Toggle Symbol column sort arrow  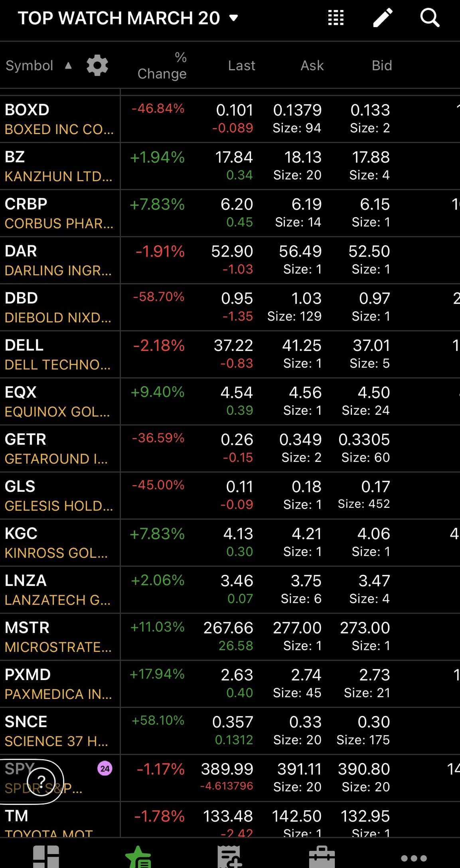tap(68, 66)
